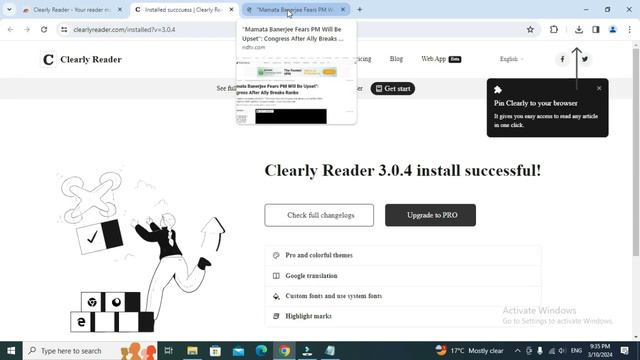The width and height of the screenshot is (640, 360).
Task: Click the Chrome back arrow
Action: [x=11, y=29]
